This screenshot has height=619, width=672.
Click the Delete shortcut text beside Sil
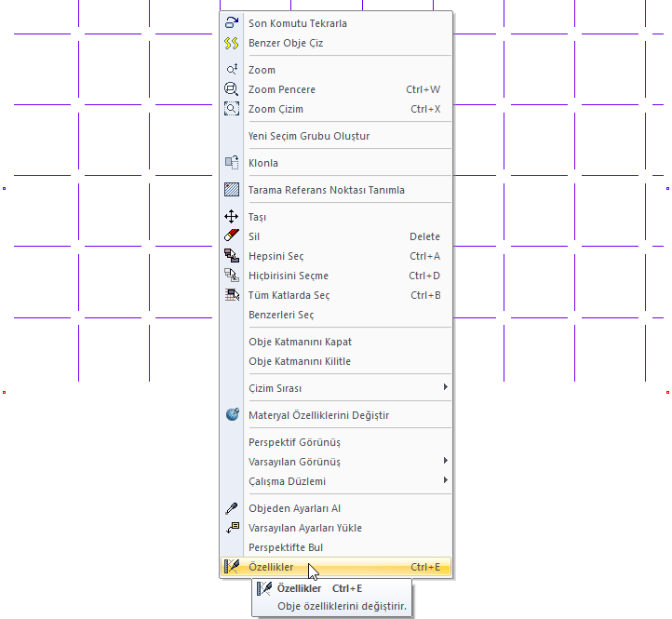(424, 236)
